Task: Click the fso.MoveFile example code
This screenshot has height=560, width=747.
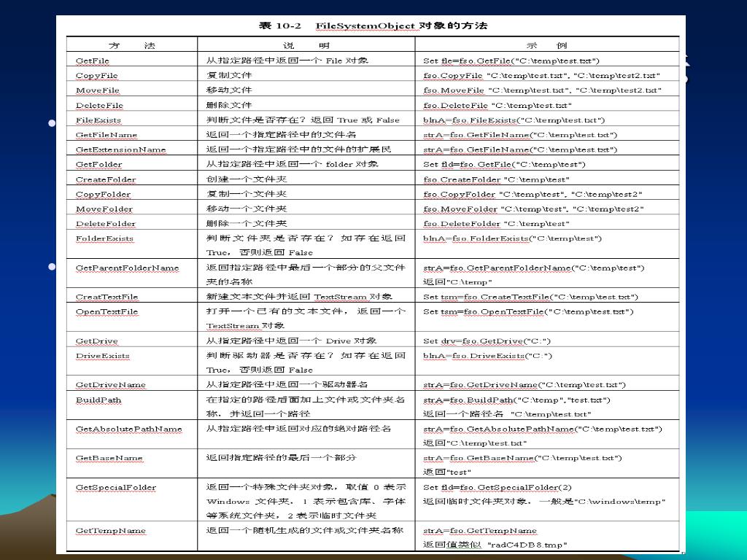Action: click(542, 90)
